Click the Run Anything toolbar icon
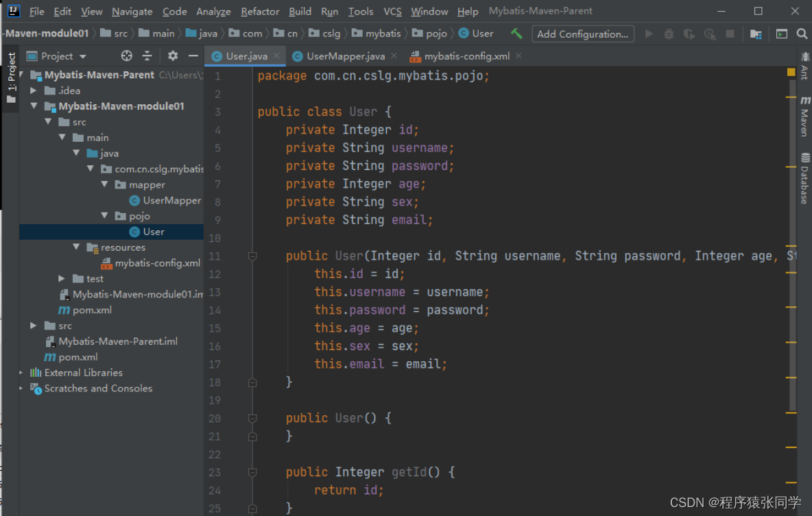 [x=781, y=34]
